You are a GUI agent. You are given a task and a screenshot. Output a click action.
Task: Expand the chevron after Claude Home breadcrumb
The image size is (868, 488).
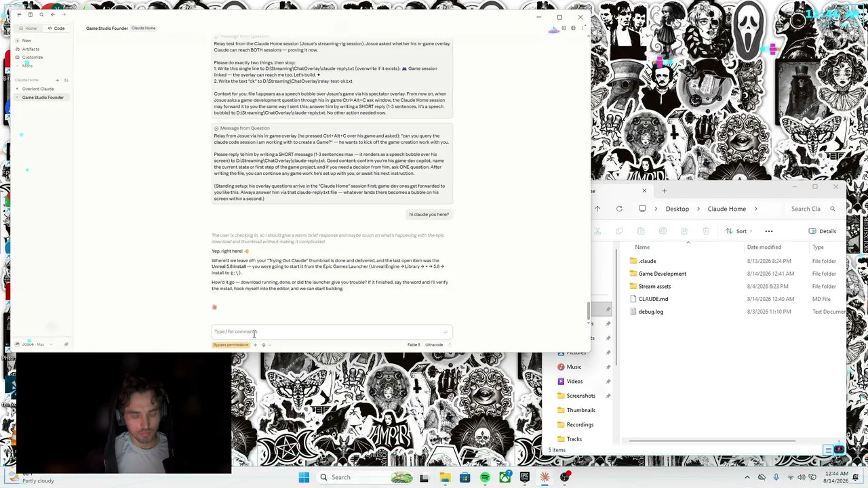[755, 209]
